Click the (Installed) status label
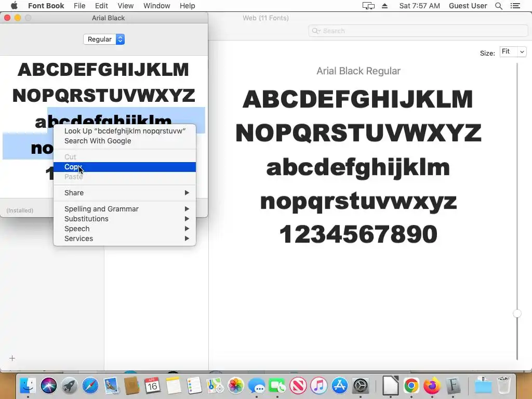Screen dimensions: 532x399 (x=20, y=210)
